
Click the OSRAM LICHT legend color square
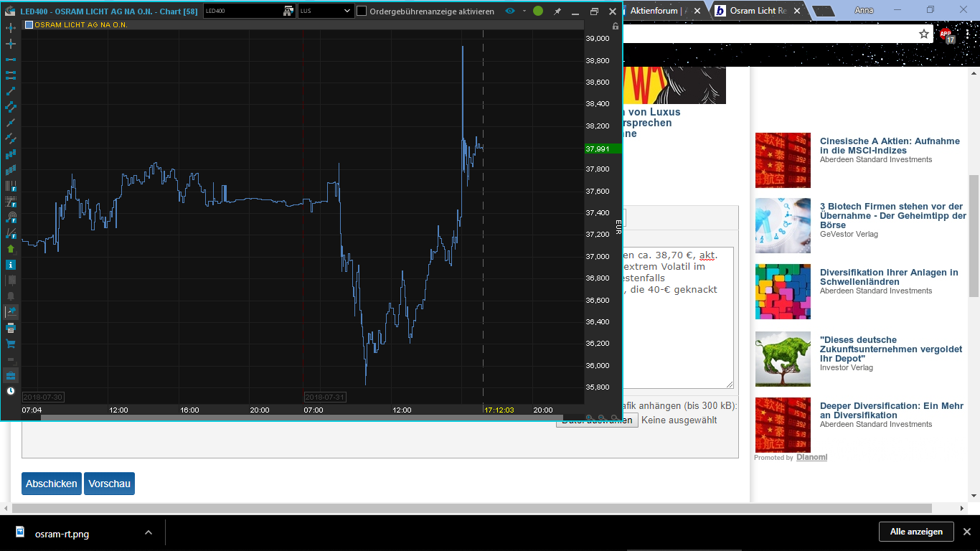click(29, 24)
